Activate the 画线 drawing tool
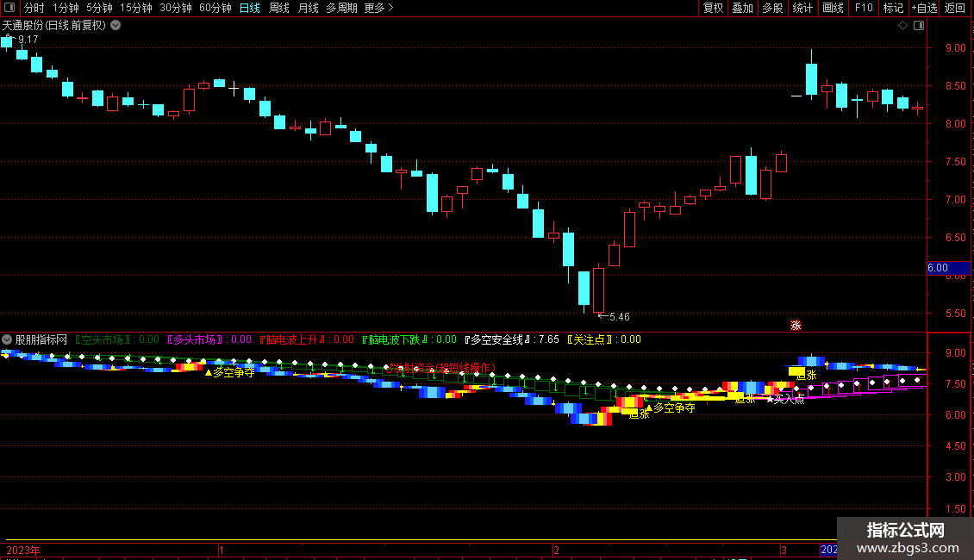The image size is (974, 560). 833,8
